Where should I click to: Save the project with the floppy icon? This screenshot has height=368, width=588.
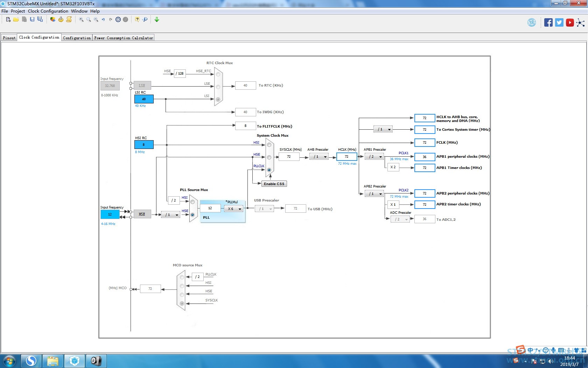(32, 20)
